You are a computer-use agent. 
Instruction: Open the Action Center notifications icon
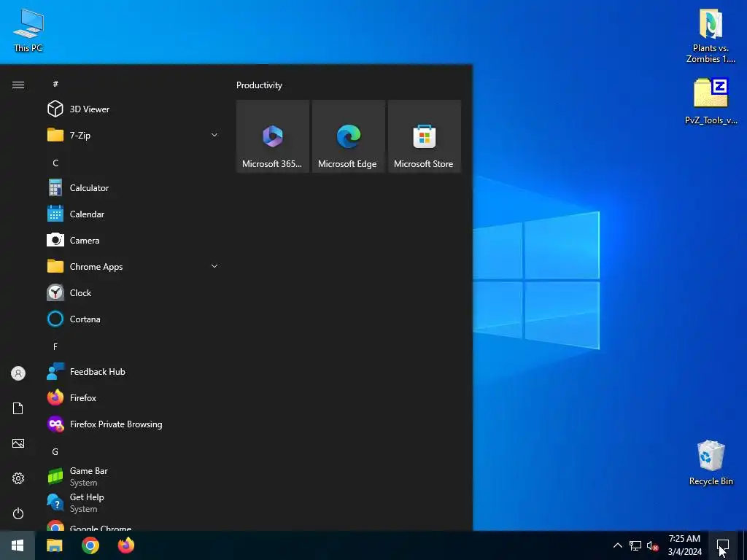tap(723, 545)
